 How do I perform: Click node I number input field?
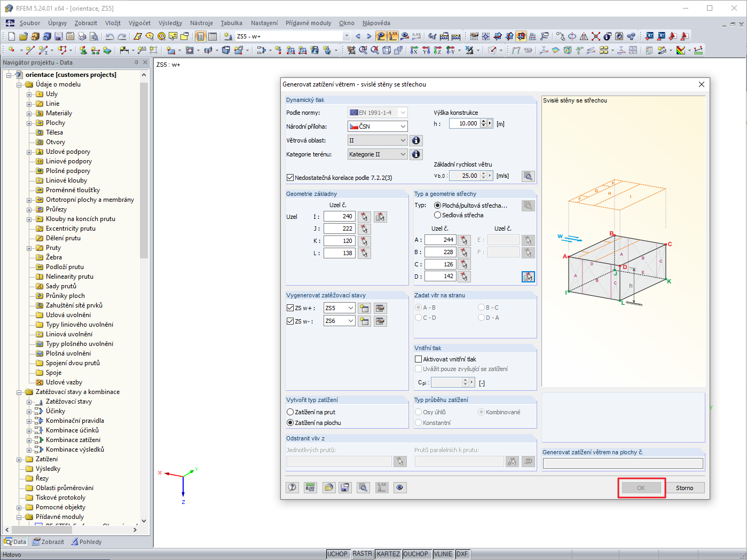[339, 216]
